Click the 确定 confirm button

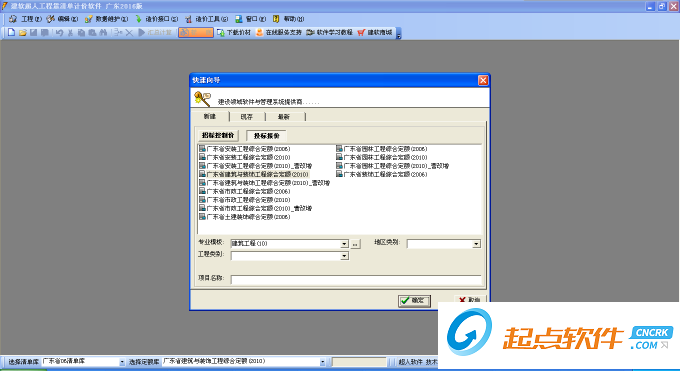coord(414,300)
